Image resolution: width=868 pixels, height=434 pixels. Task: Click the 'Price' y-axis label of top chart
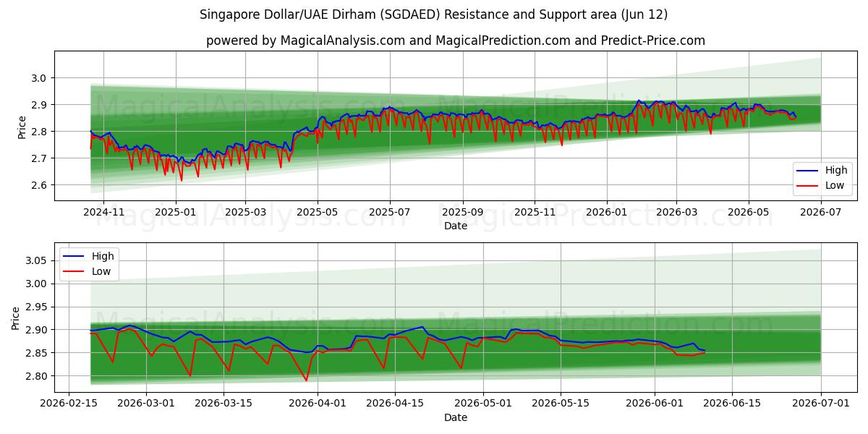click(x=22, y=126)
